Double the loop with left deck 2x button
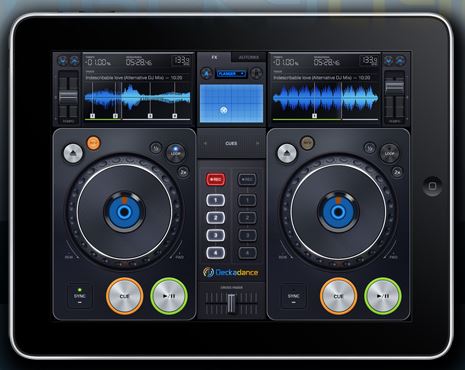Viewport: 465px width, 370px height. [183, 172]
